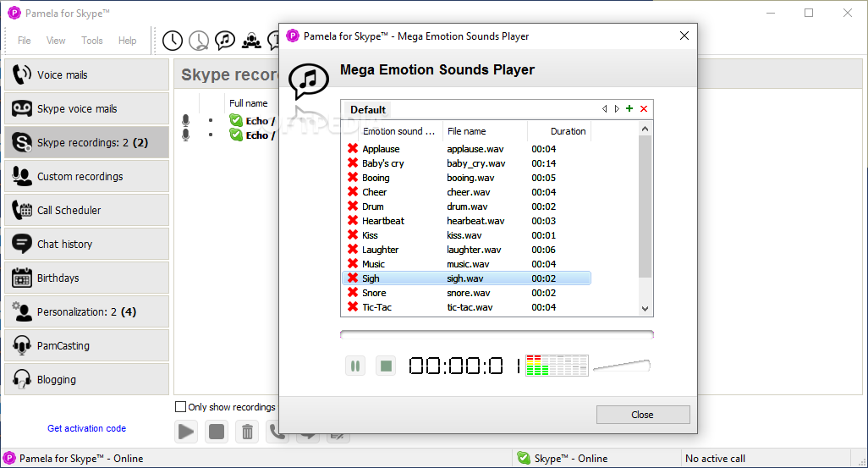
Task: Open Call Scheduler in sidebar
Action: 87,210
